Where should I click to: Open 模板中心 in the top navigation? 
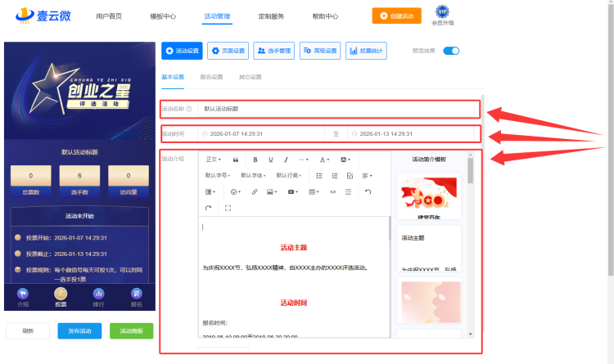click(163, 16)
